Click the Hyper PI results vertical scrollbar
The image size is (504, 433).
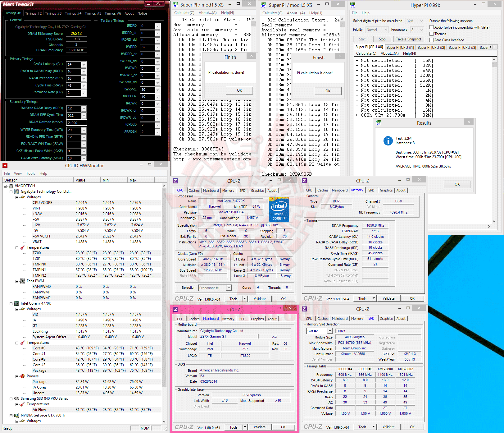[x=494, y=140]
